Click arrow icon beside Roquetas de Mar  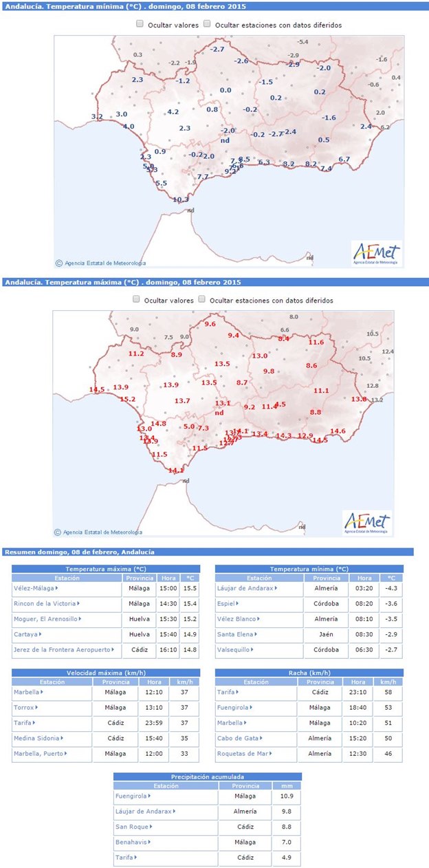pos(264,754)
